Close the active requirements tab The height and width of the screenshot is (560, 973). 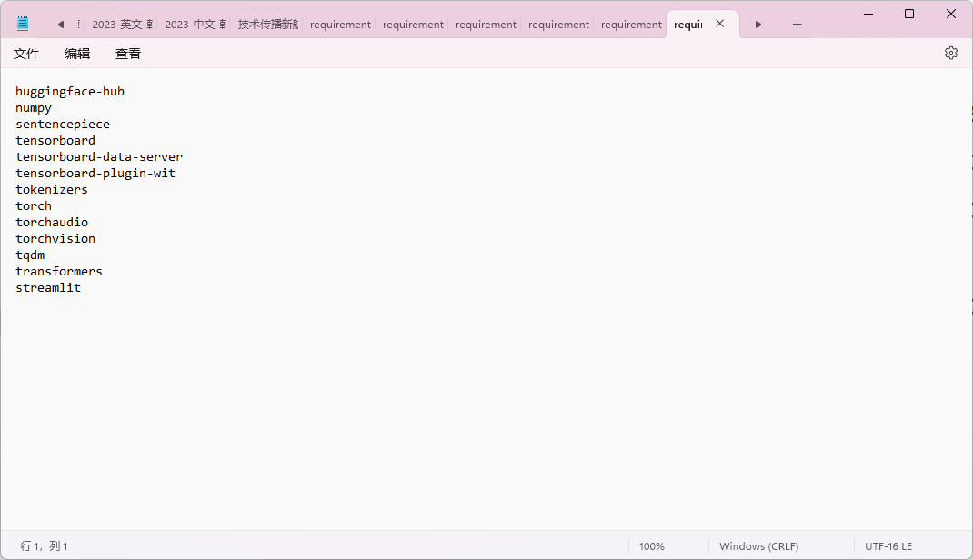coord(720,24)
